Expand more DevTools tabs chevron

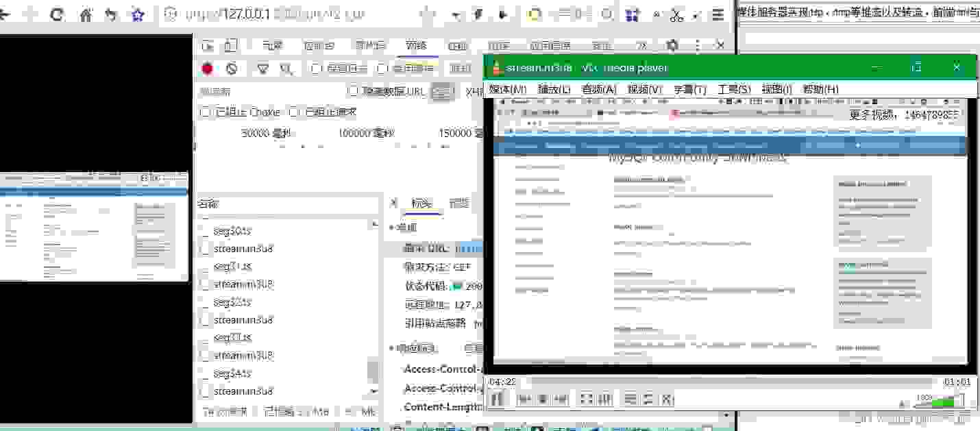641,46
